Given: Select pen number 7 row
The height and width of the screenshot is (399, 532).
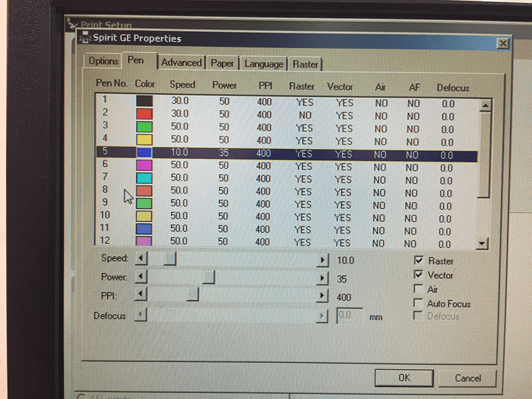Looking at the screenshot, I should pyautogui.click(x=286, y=178).
